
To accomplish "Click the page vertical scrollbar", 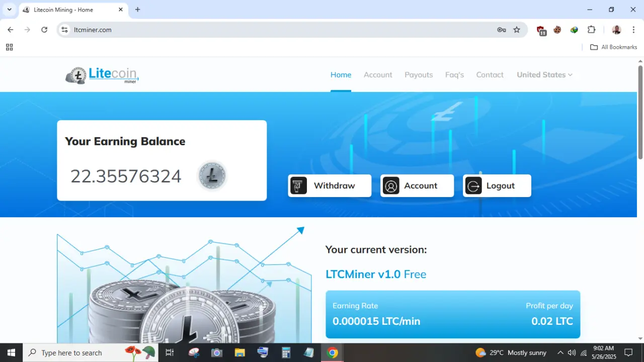I will pos(640,113).
